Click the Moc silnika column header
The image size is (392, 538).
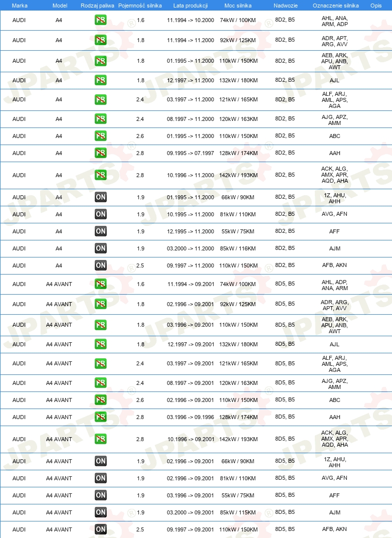[238, 6]
